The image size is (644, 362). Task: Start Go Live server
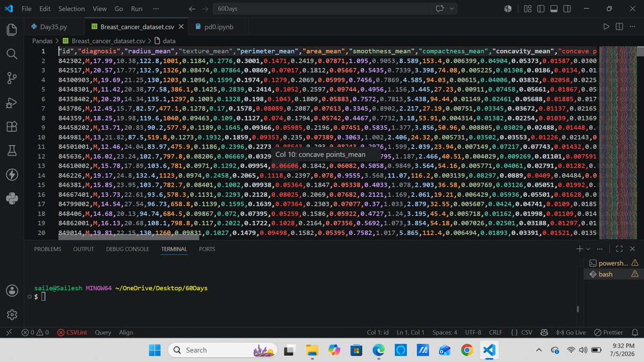point(571,333)
